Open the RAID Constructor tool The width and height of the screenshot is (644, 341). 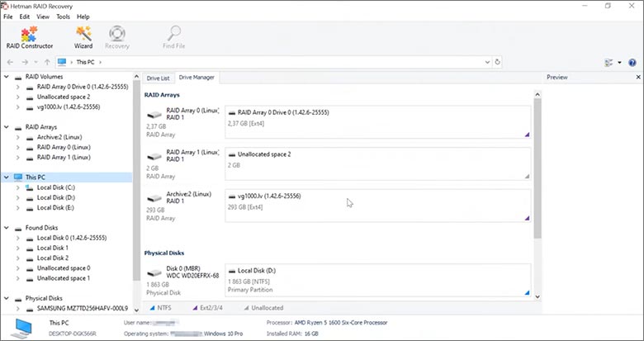pos(29,37)
